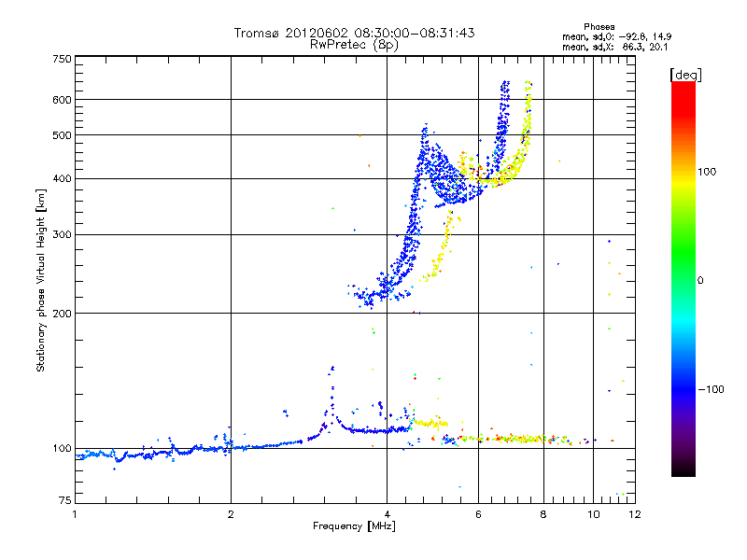Select the 'RwPretec (8p)' subtitle text
747x560 pixels.
[x=354, y=45]
